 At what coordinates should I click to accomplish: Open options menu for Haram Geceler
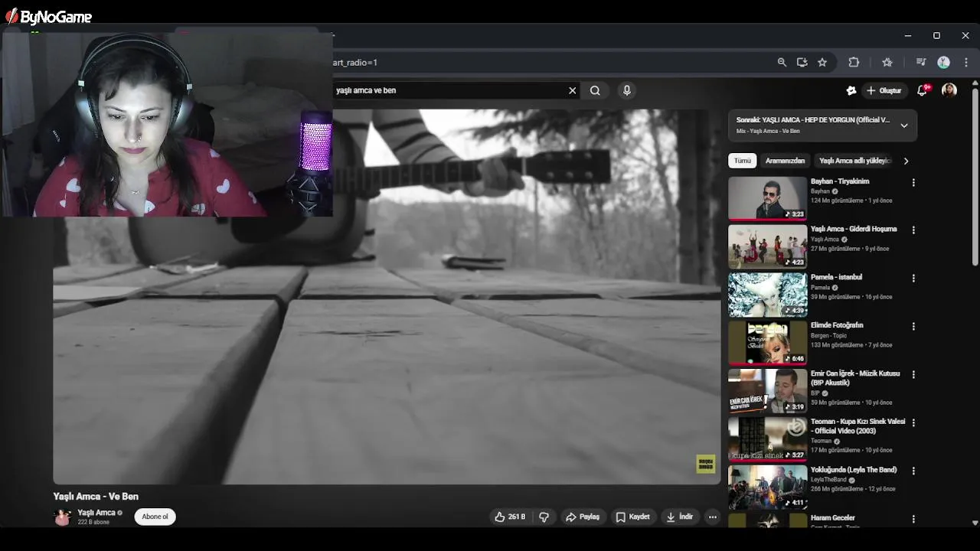pos(913,519)
